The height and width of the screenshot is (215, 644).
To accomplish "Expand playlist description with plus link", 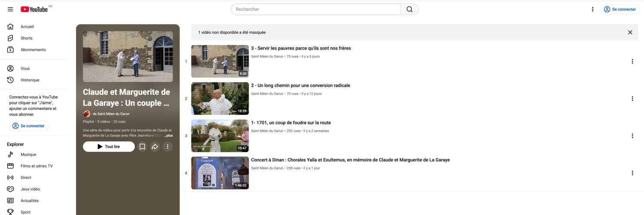I will click(168, 135).
